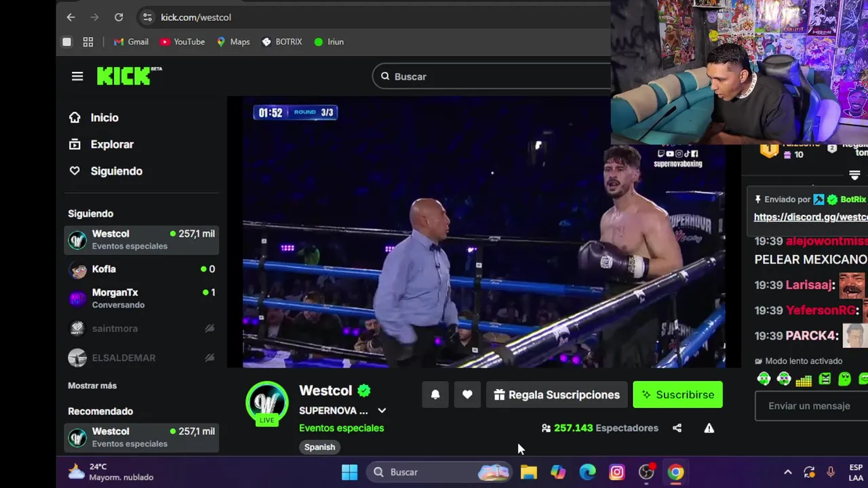This screenshot has width=868, height=488.
Task: Select the offline saintmora channel
Action: [x=141, y=328]
